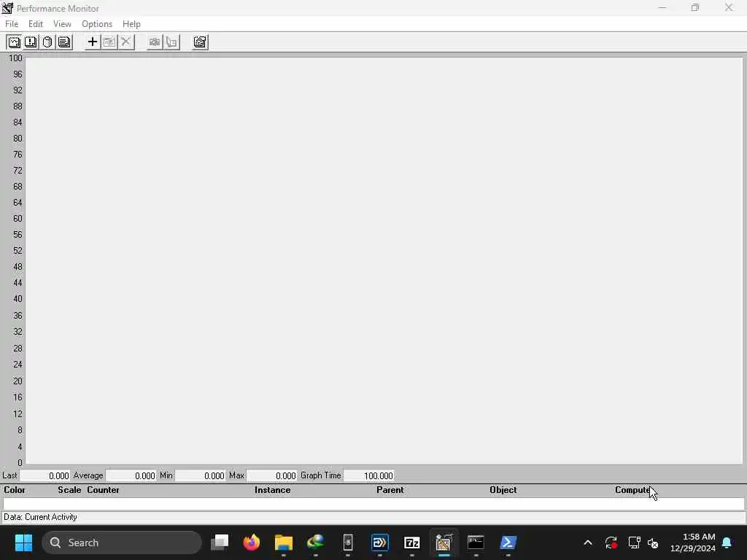Open File Explorer from the taskbar
Viewport: 747px width, 560px height.
click(x=284, y=542)
